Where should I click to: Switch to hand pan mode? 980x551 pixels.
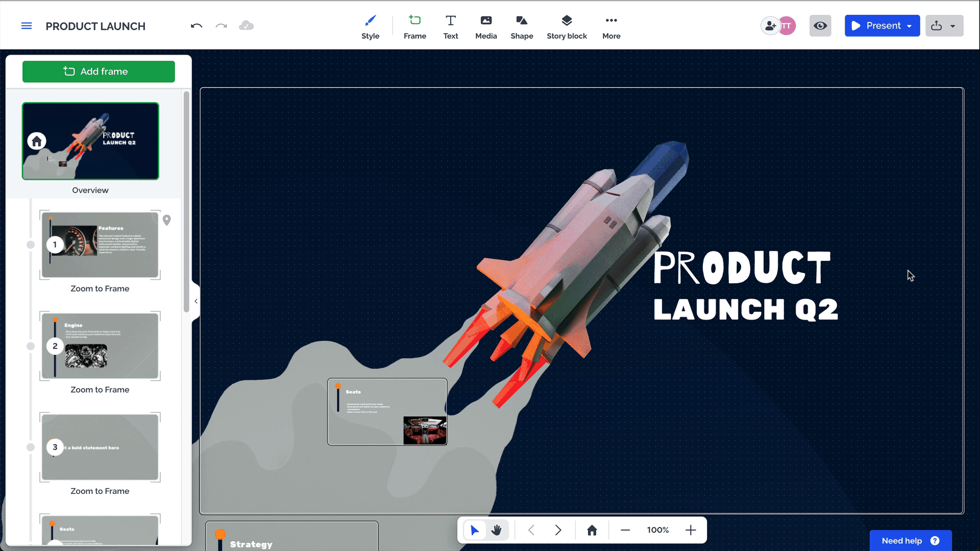click(497, 530)
